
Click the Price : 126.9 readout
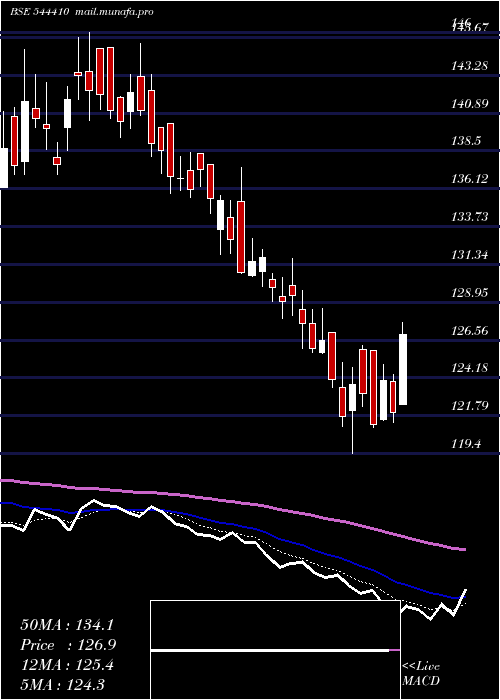pos(68,645)
